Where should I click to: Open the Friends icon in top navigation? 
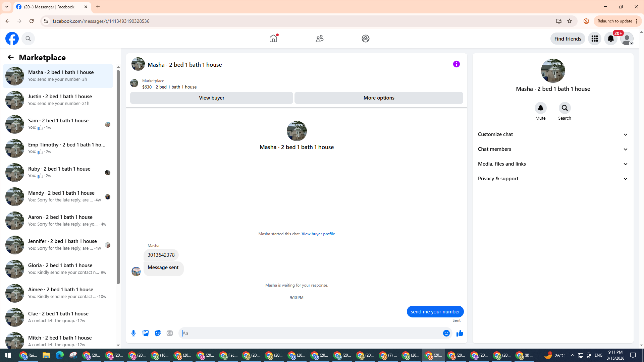tap(320, 39)
